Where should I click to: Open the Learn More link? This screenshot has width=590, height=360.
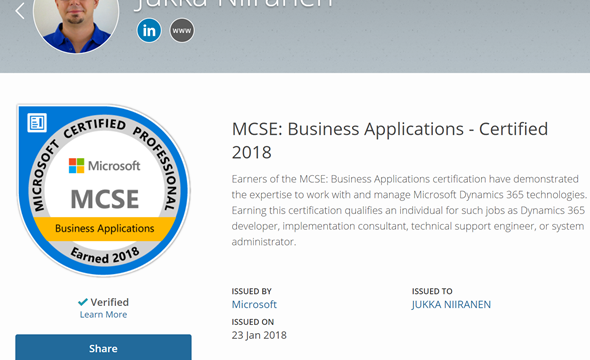103,314
